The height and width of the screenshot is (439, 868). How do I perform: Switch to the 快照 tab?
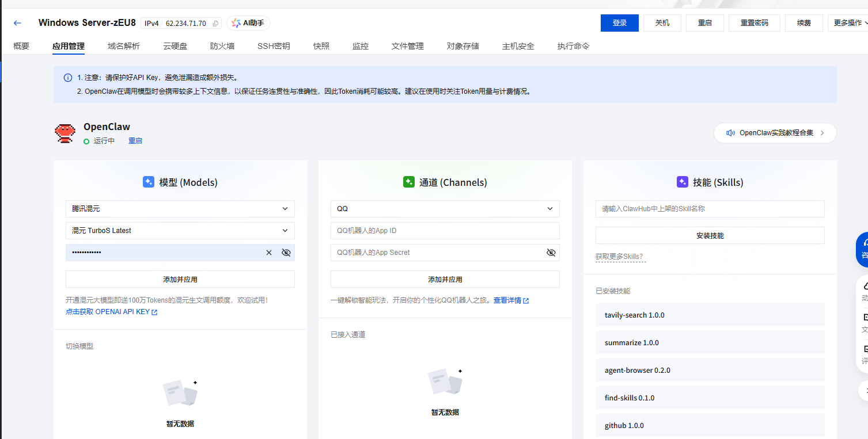321,46
